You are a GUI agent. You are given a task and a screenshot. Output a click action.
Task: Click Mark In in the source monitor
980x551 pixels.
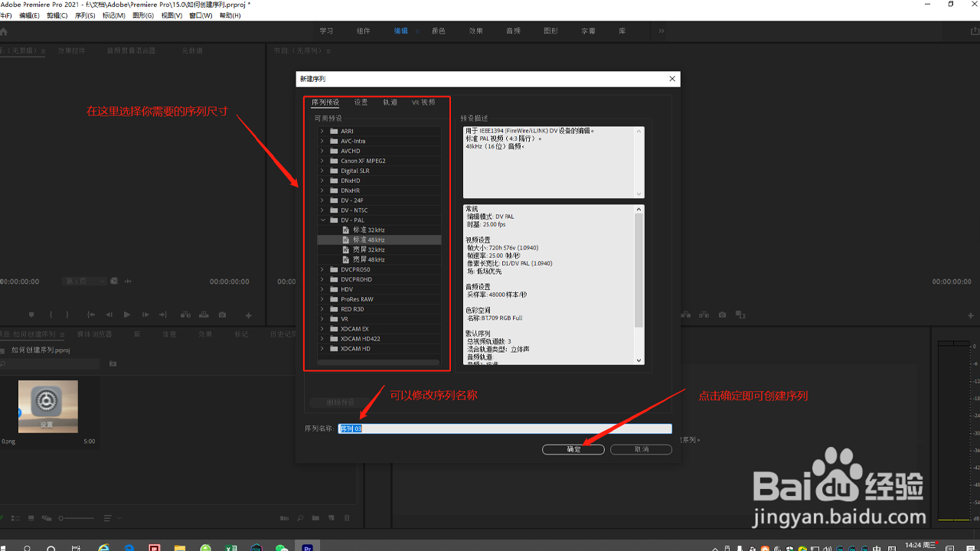point(51,315)
